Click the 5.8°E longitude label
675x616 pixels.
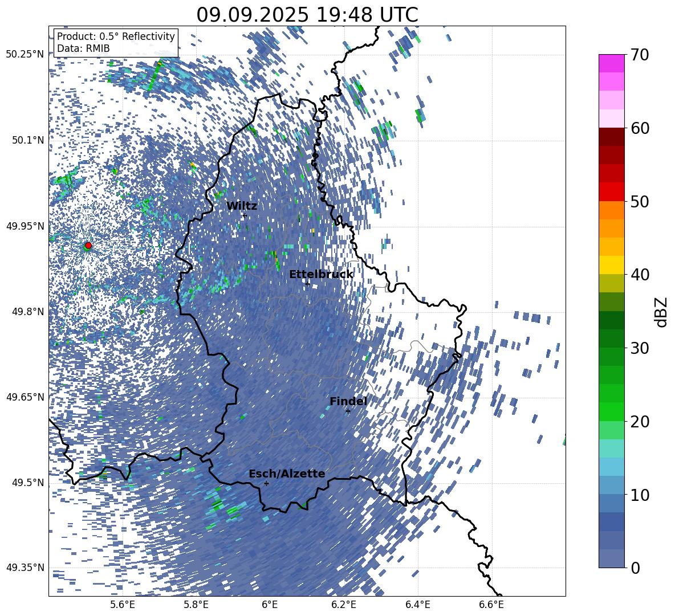coord(196,605)
